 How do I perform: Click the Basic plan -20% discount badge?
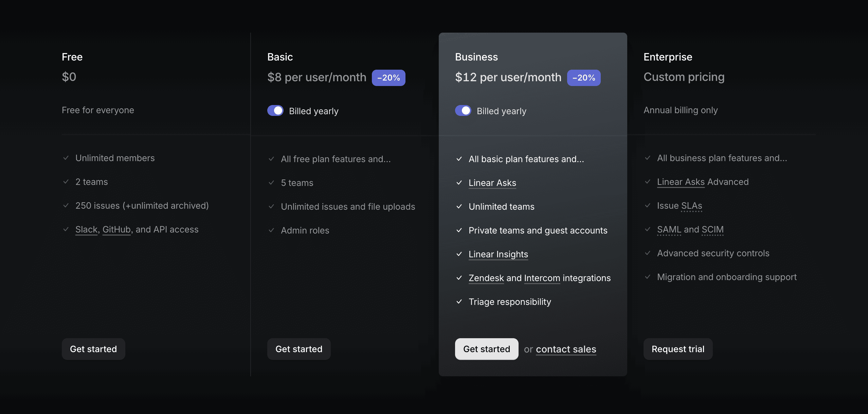pyautogui.click(x=388, y=78)
